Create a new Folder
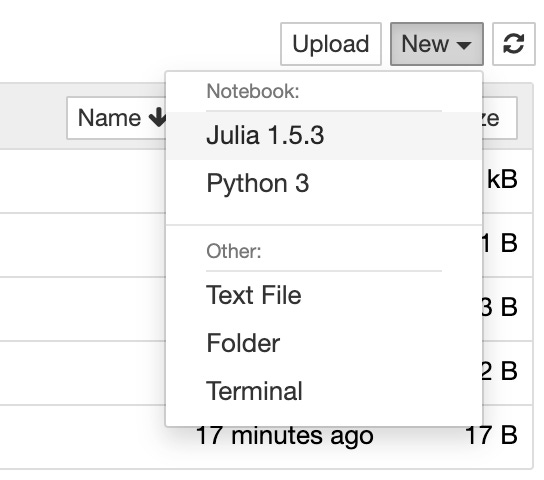 tap(324, 343)
